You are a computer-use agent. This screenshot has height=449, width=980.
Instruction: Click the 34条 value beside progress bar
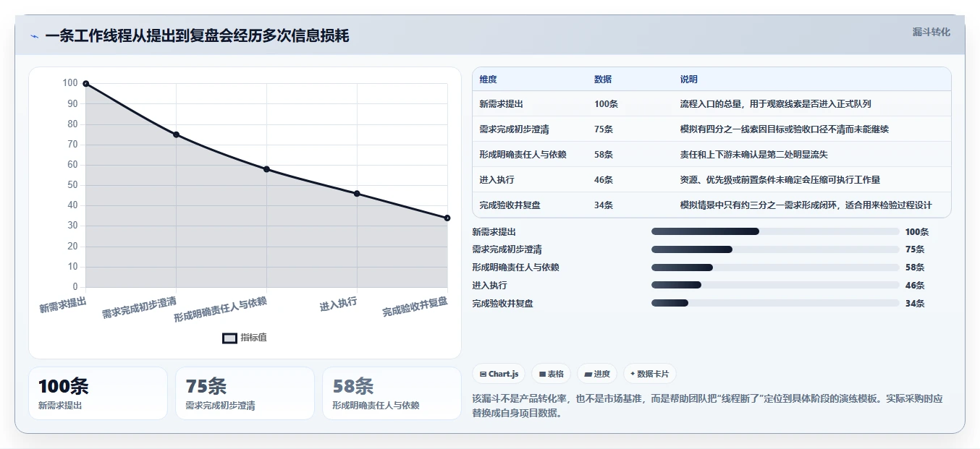pyautogui.click(x=915, y=304)
